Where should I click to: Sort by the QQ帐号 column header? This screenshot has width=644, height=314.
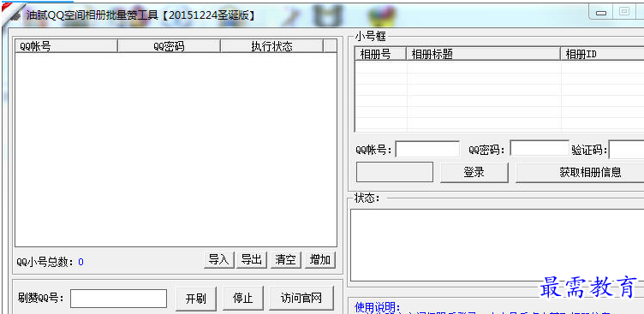(x=66, y=46)
